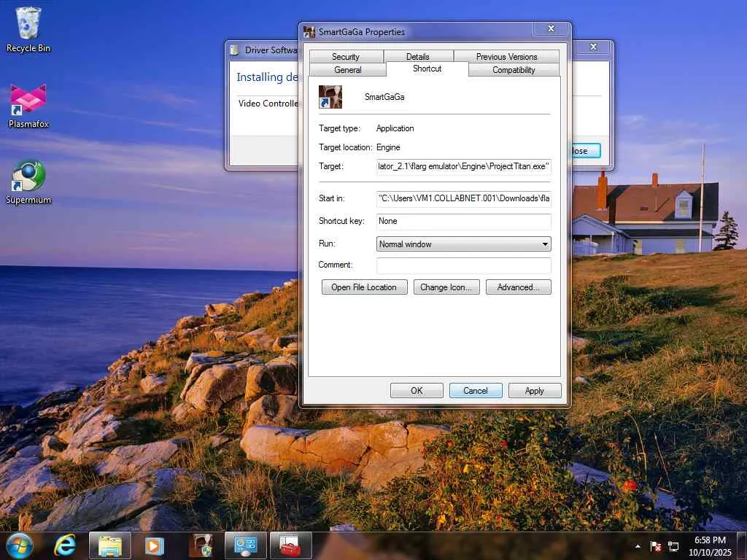Click the 'Video Controlle' device text

[x=268, y=104]
